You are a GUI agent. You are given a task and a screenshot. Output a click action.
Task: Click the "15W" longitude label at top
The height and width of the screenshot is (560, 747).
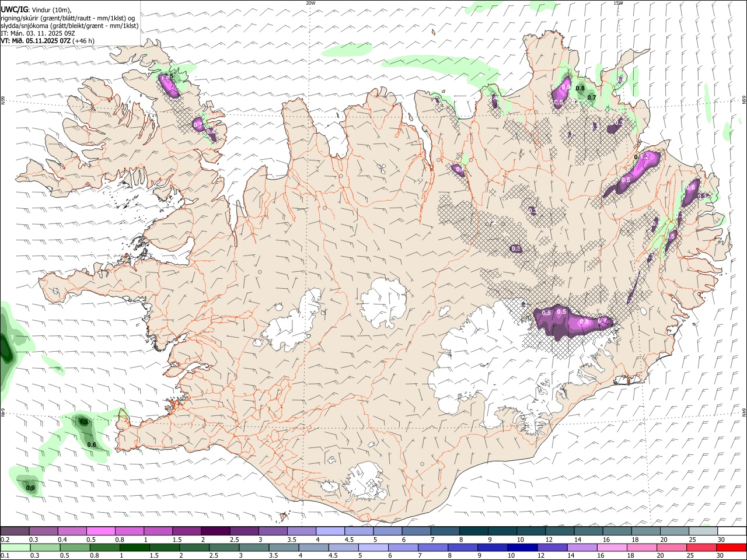[618, 3]
